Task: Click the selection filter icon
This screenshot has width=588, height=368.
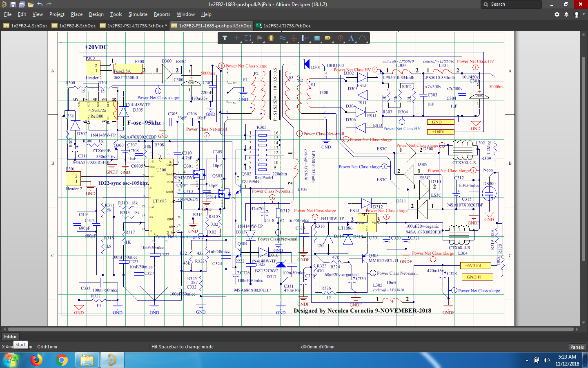Action: (x=225, y=38)
